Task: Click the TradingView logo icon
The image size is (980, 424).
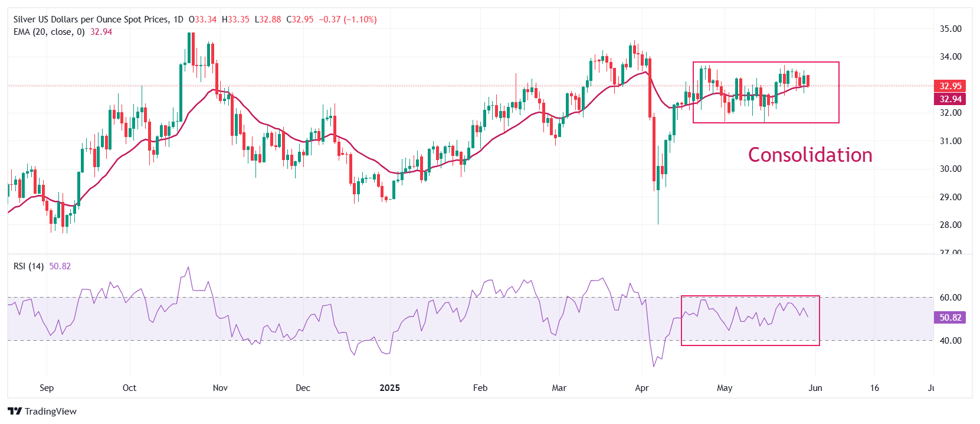Action: point(15,412)
